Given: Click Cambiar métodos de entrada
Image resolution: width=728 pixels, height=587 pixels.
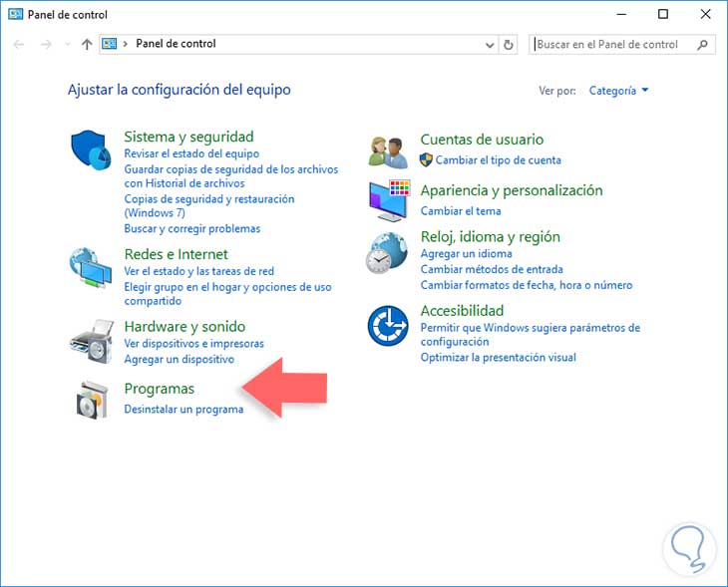Looking at the screenshot, I should (x=492, y=270).
